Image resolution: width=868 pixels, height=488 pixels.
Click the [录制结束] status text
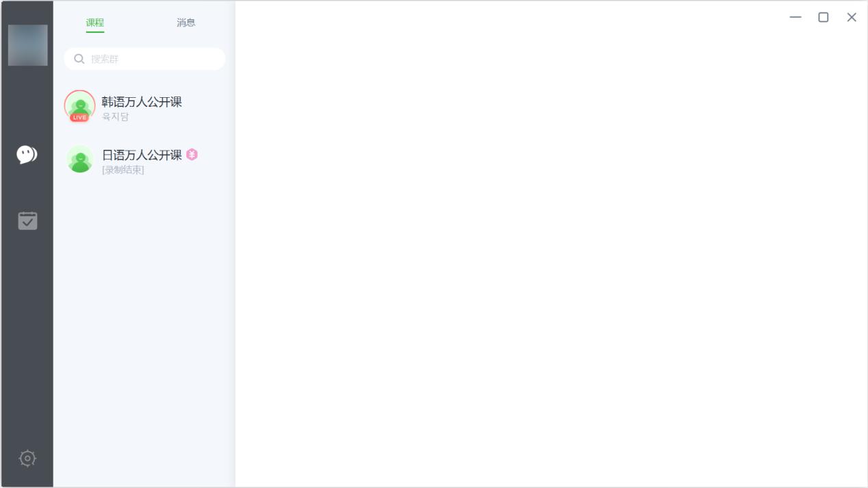click(123, 170)
